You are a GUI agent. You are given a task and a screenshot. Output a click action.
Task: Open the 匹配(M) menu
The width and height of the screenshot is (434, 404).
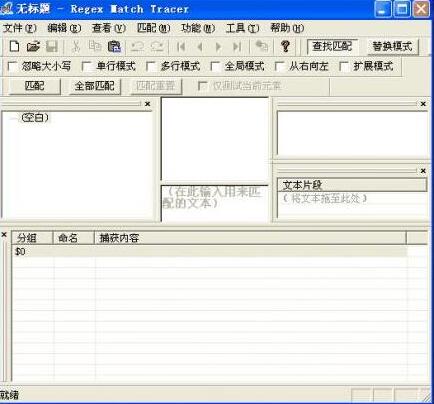153,28
